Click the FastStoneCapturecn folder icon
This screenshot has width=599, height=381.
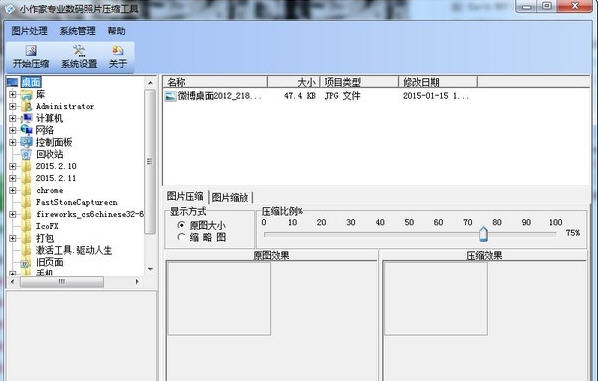click(26, 202)
